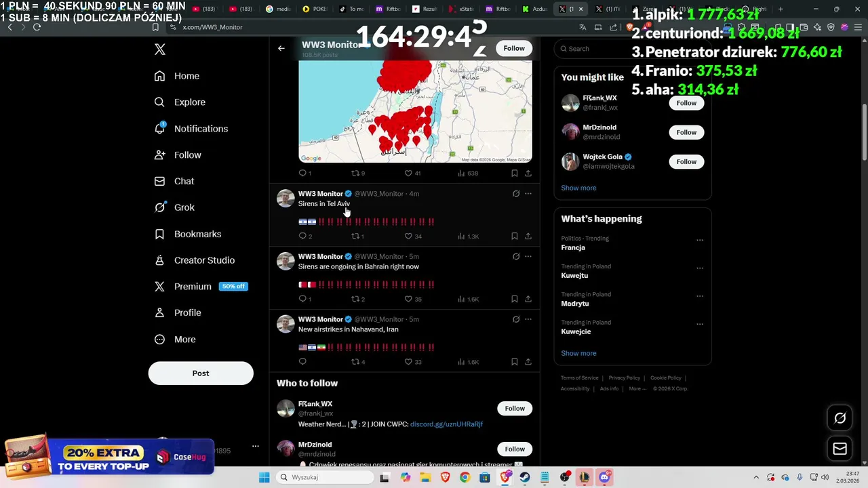Follow FRank_WX in Who to follow
This screenshot has width=868, height=488.
tap(515, 408)
